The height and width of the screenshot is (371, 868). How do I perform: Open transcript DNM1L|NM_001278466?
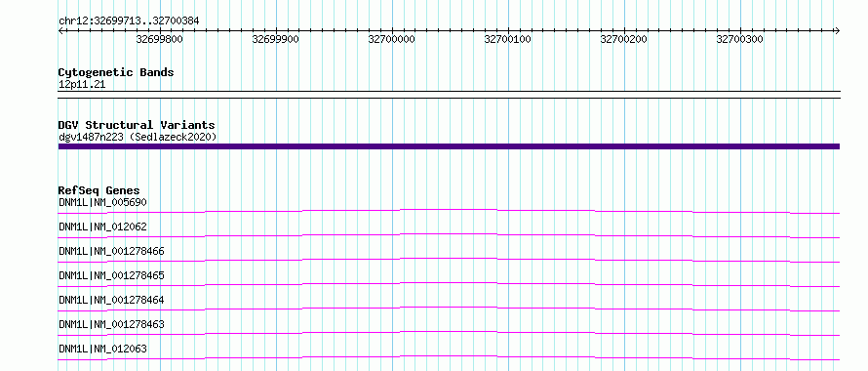[111, 251]
